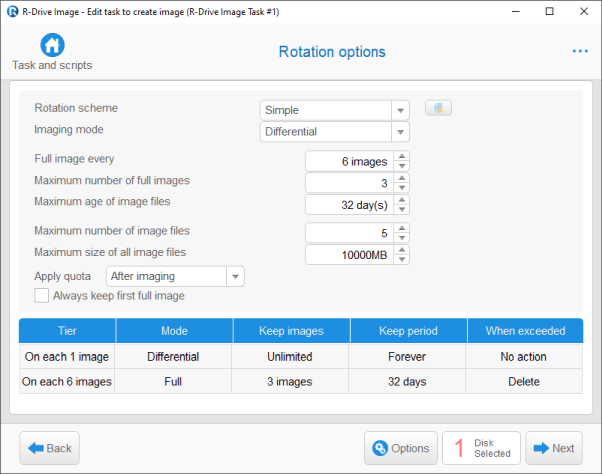
Task: Click the Keep images column header
Action: pyautogui.click(x=291, y=331)
